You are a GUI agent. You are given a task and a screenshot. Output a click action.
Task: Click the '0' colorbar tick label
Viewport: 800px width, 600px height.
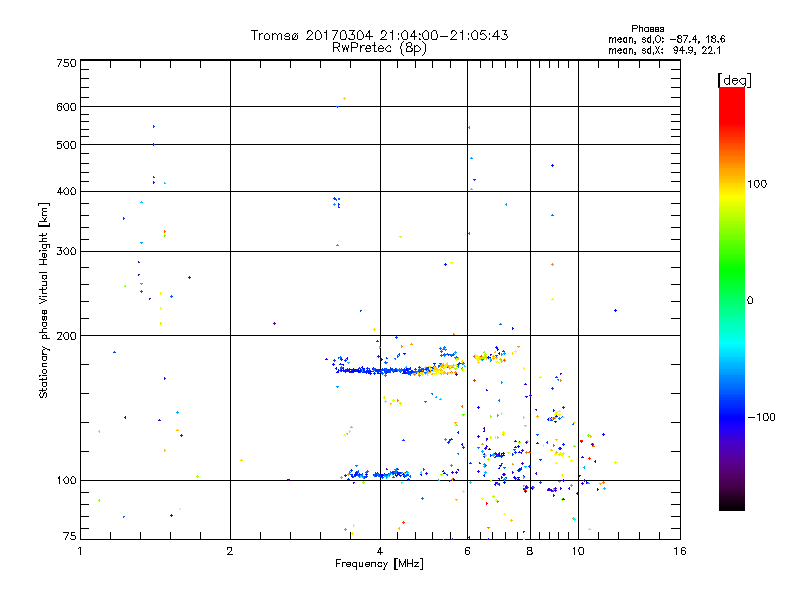(x=750, y=301)
